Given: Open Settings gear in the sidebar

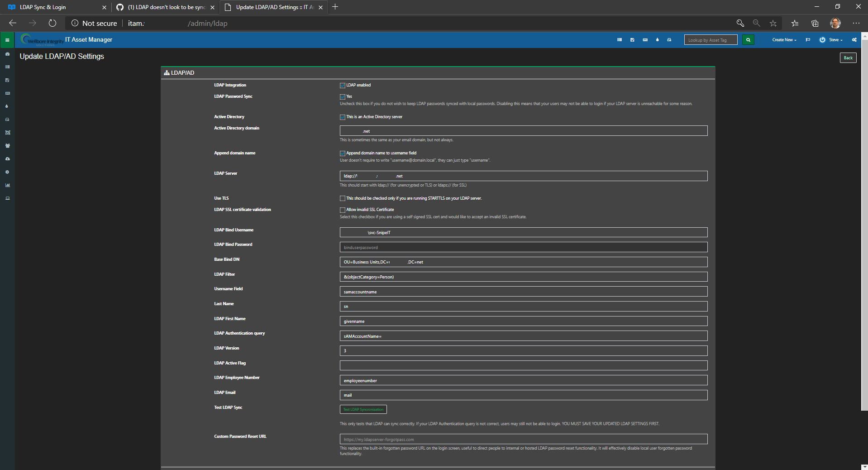Looking at the screenshot, I should pos(7,172).
